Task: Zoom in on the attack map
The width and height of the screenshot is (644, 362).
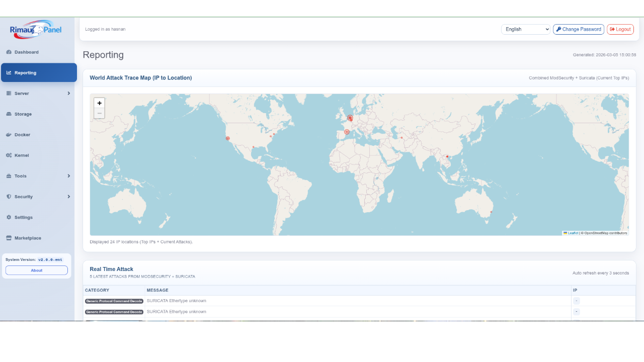Action: point(99,103)
